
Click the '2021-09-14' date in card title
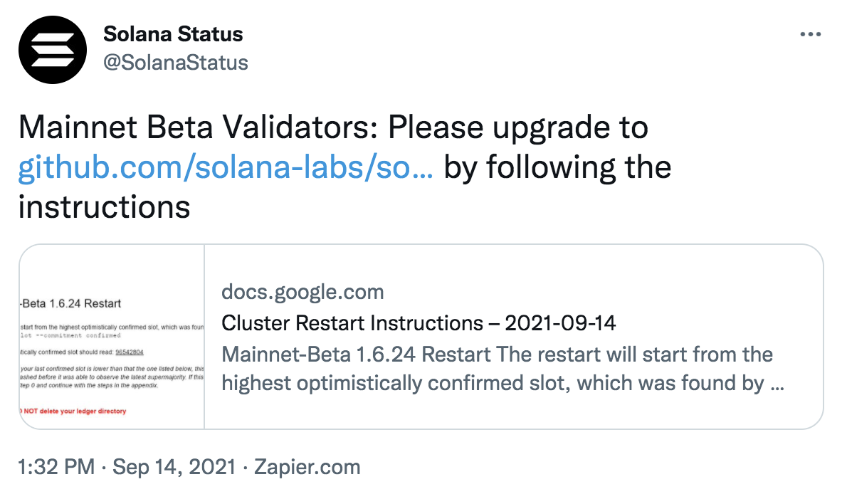(560, 323)
